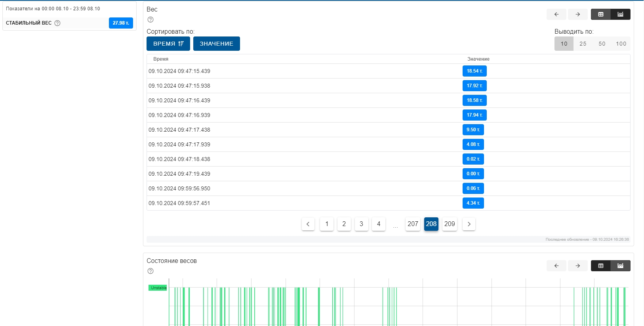The width and height of the screenshot is (644, 326).
Task: Open page 207 of table
Action: [413, 224]
